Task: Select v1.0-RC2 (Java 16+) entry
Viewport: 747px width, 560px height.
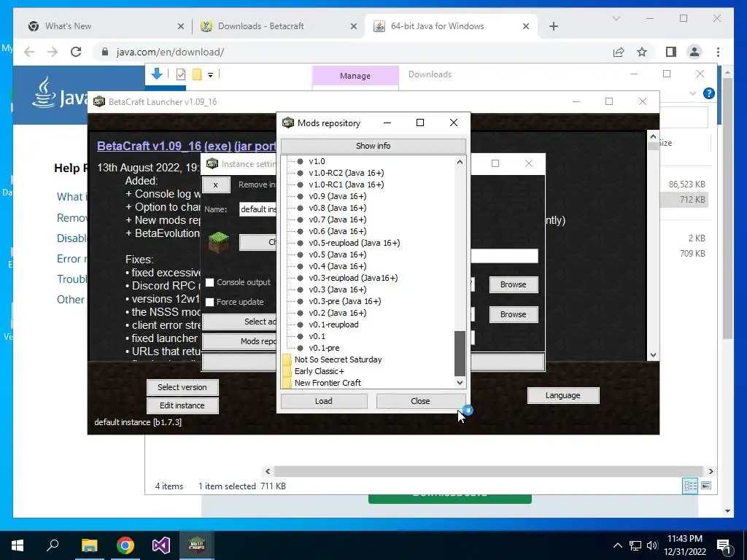Action: [x=347, y=173]
